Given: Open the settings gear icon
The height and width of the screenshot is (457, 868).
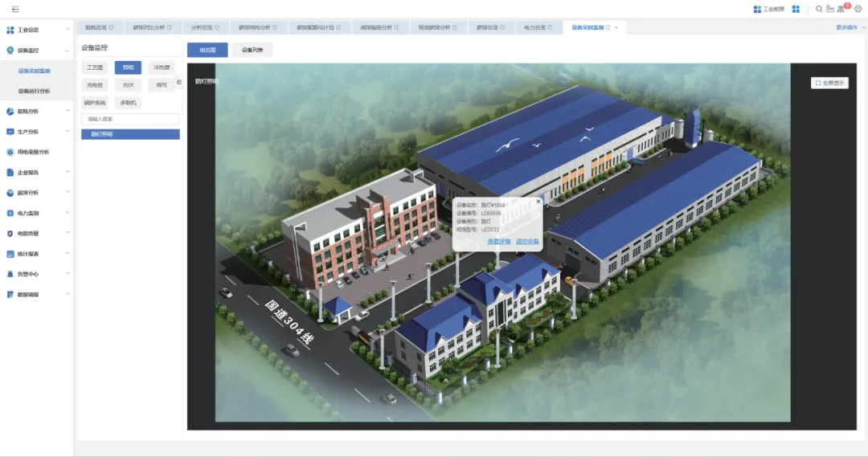Looking at the screenshot, I should tap(857, 9).
